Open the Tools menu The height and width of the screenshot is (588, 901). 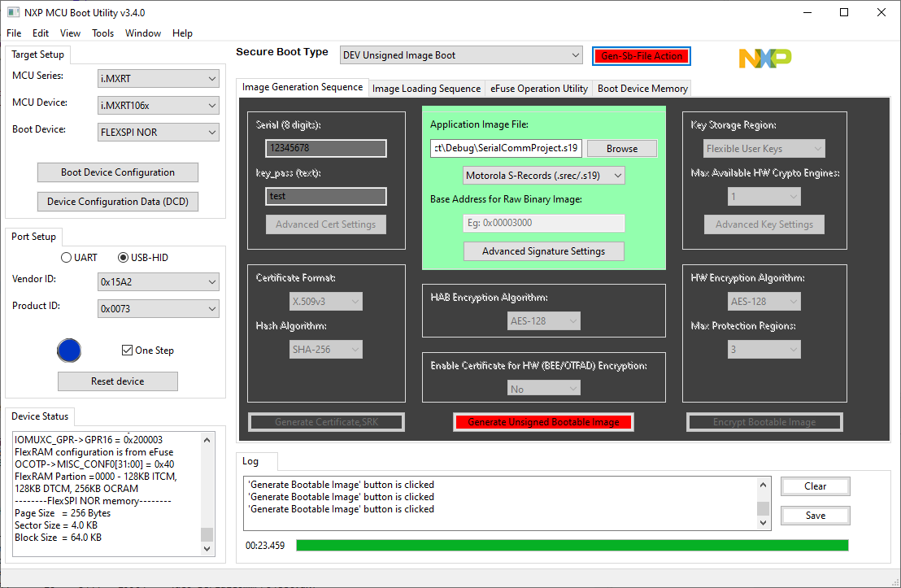pos(102,33)
